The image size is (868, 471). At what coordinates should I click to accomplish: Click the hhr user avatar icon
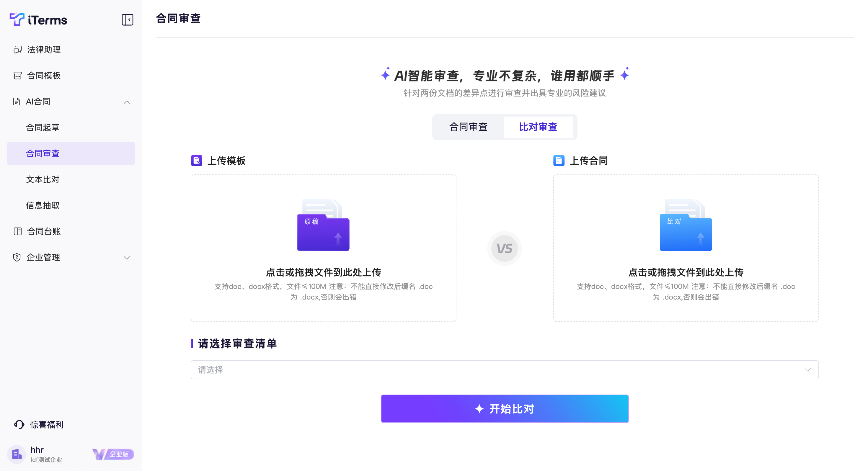tap(17, 454)
